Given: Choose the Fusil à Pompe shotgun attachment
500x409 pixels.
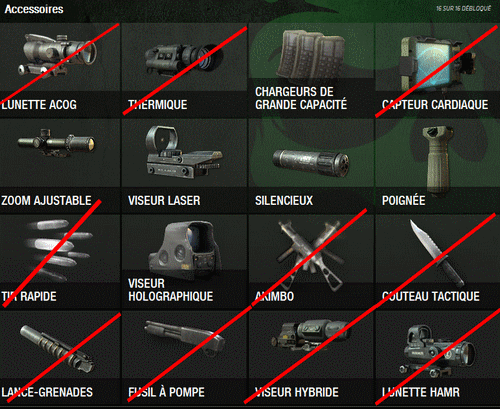Looking at the screenshot, I should (184, 339).
